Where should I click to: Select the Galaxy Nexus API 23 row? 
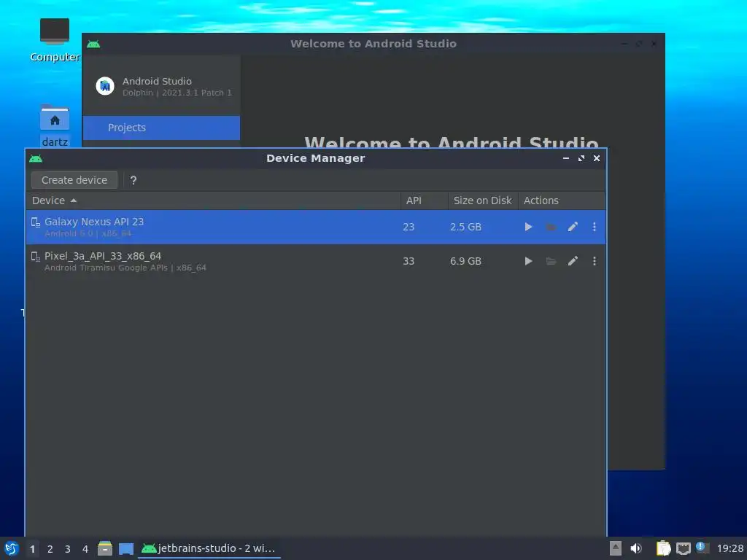pyautogui.click(x=316, y=227)
